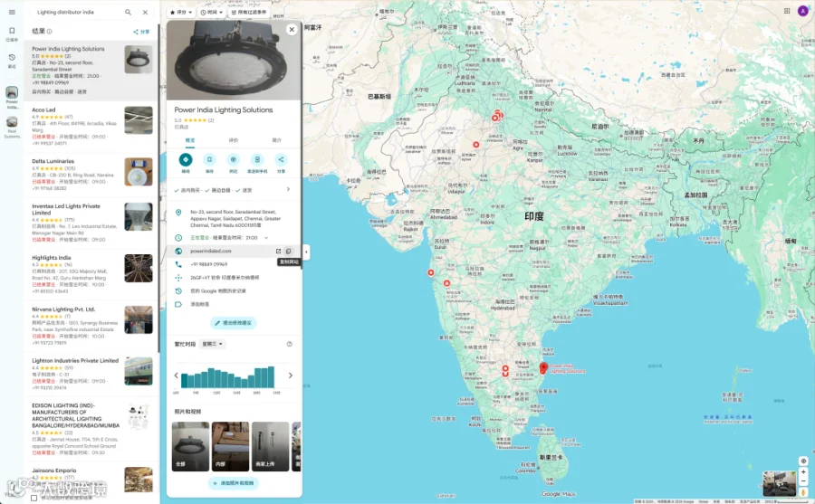
Task: Show previous day in popular times
Action: click(x=177, y=376)
